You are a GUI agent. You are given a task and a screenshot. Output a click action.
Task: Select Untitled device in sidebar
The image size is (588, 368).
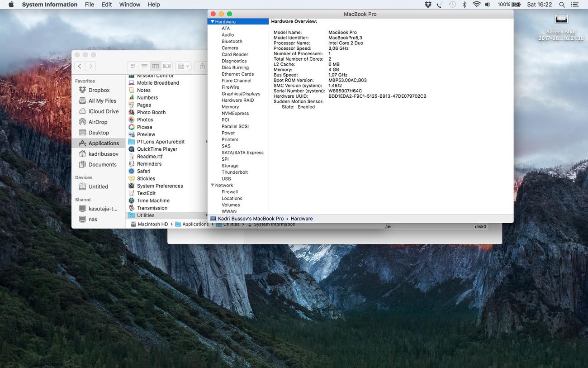click(98, 186)
